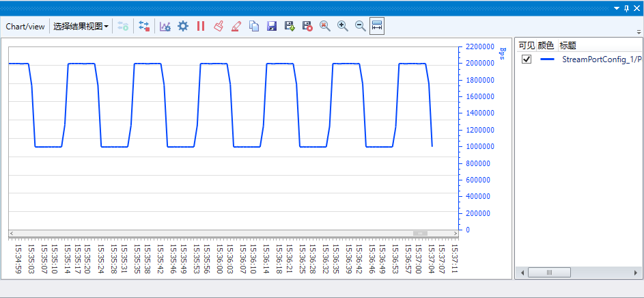This screenshot has height=298, width=644.
Task: Open the panel window position dropdown arrow
Action: (x=617, y=8)
